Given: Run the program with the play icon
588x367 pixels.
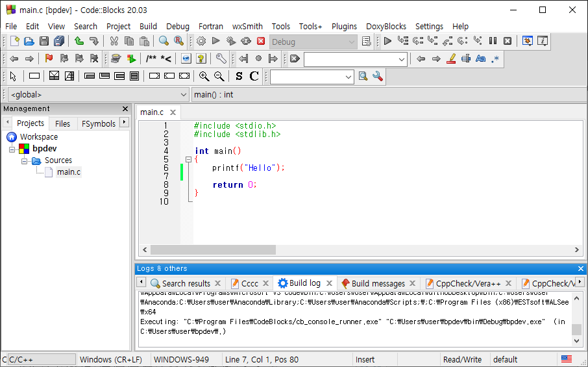Looking at the screenshot, I should tap(215, 41).
